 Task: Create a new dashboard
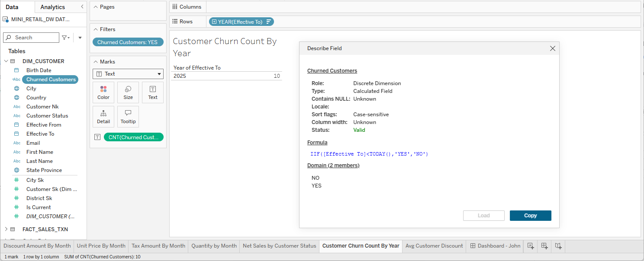coord(544,246)
